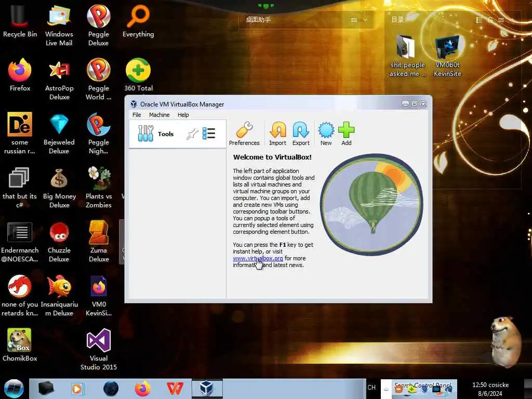Select the ChomikBox desktop icon
532x399 pixels.
20,345
